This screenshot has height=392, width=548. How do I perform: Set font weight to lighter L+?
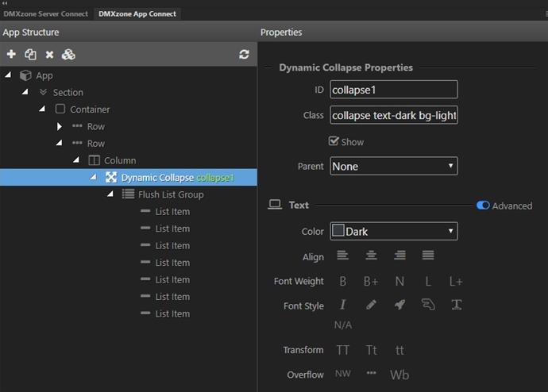point(456,281)
